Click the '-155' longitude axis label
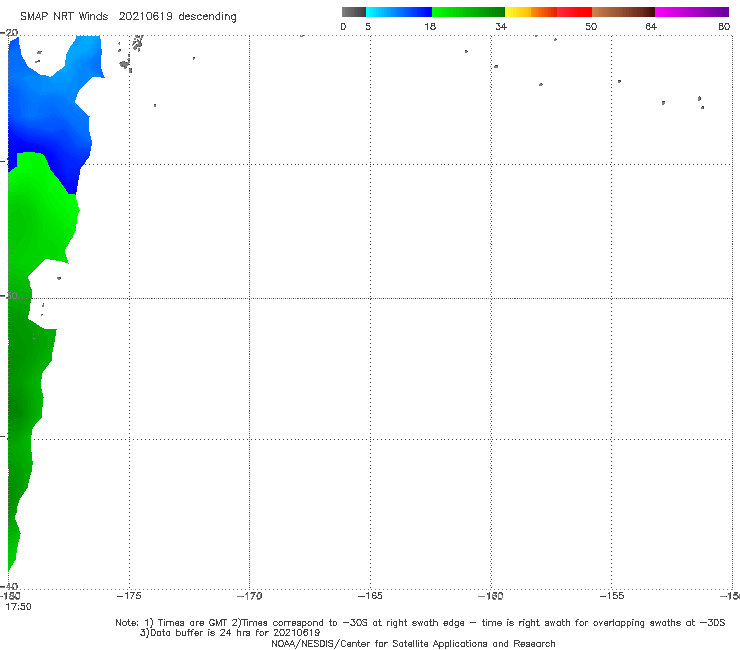This screenshot has width=740, height=650. click(x=612, y=596)
